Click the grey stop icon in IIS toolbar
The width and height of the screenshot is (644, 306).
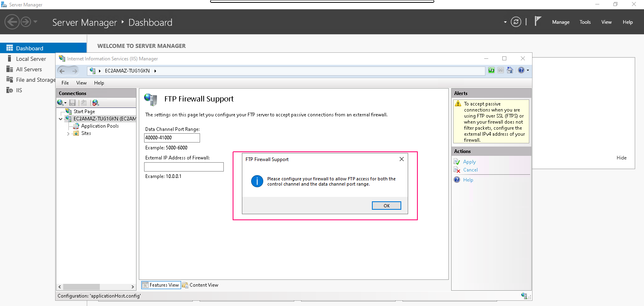501,70
